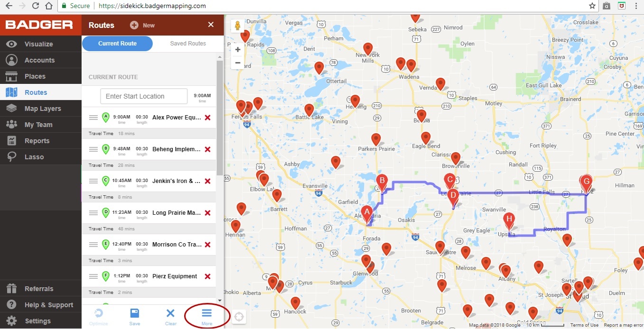Screen dimensions: 644x329
Task: Open the Map Layers stack icon
Action: 12,109
